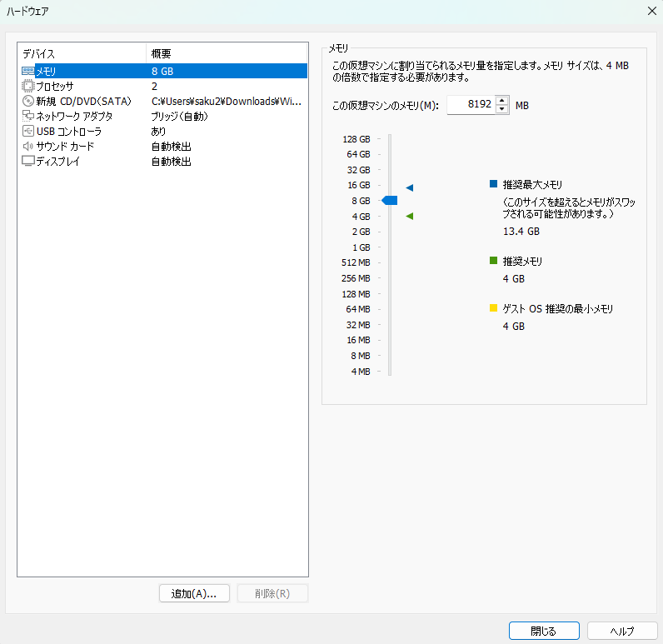Image resolution: width=663 pixels, height=644 pixels.
Task: Click the network adapter icon
Action: point(27,117)
